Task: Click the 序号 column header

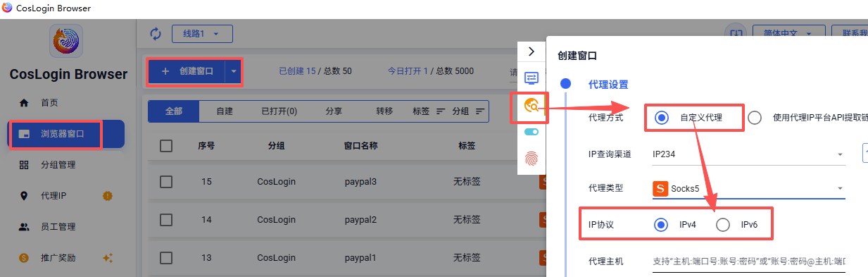Action: tap(206, 146)
